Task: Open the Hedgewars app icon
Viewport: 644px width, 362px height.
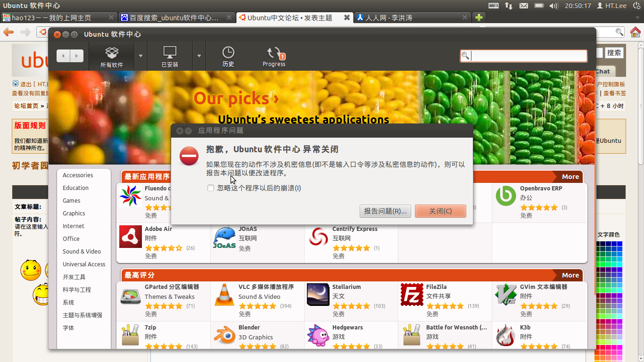Action: click(x=318, y=335)
